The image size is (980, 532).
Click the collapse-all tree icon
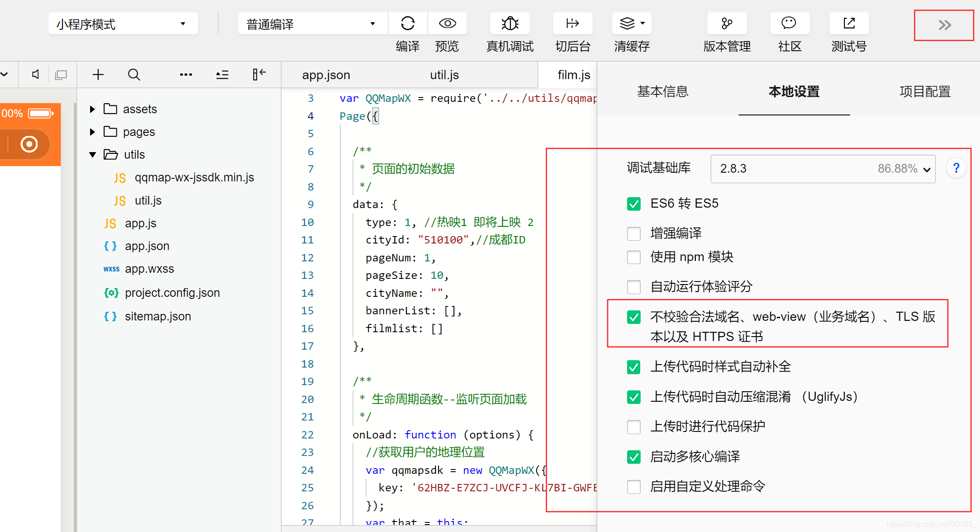point(222,75)
